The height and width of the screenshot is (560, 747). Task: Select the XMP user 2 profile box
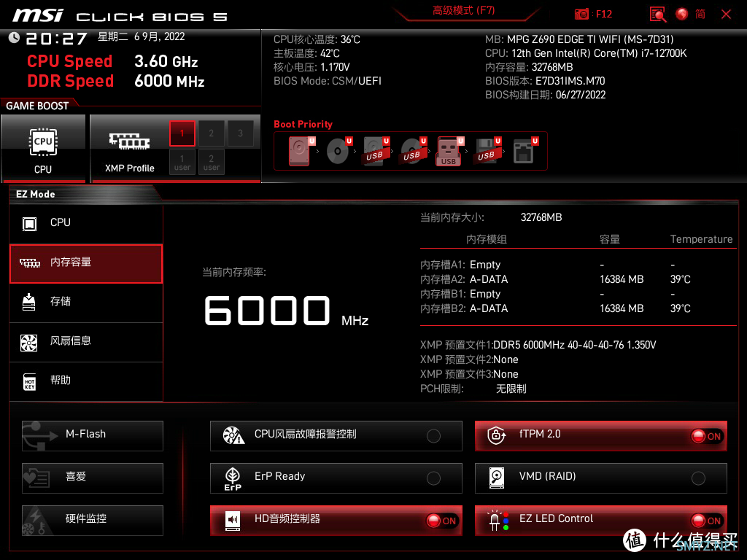point(211,163)
